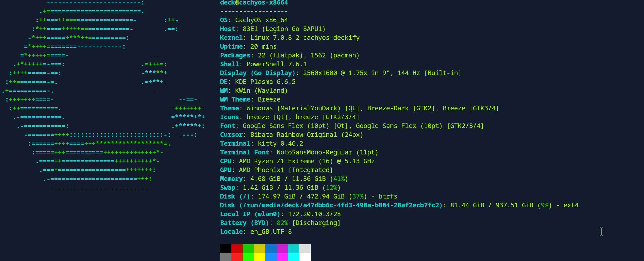
Task: Click the pure white palette block
Action: (305, 257)
